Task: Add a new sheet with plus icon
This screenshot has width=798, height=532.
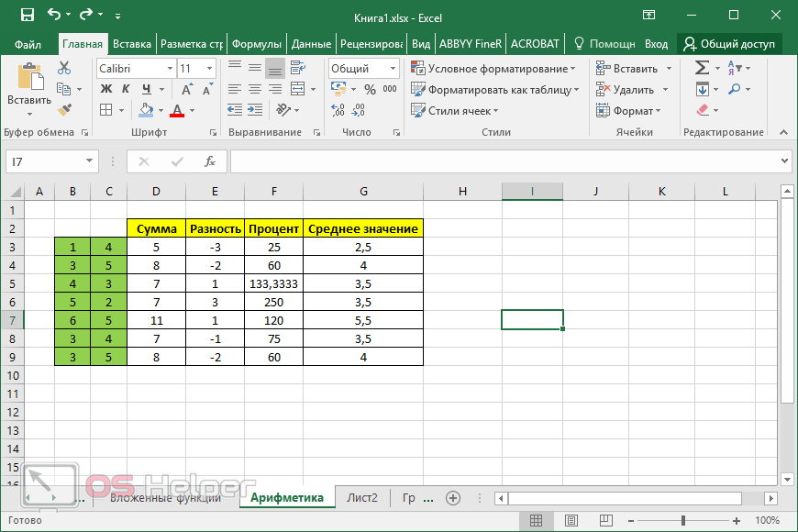Action: coord(452,498)
